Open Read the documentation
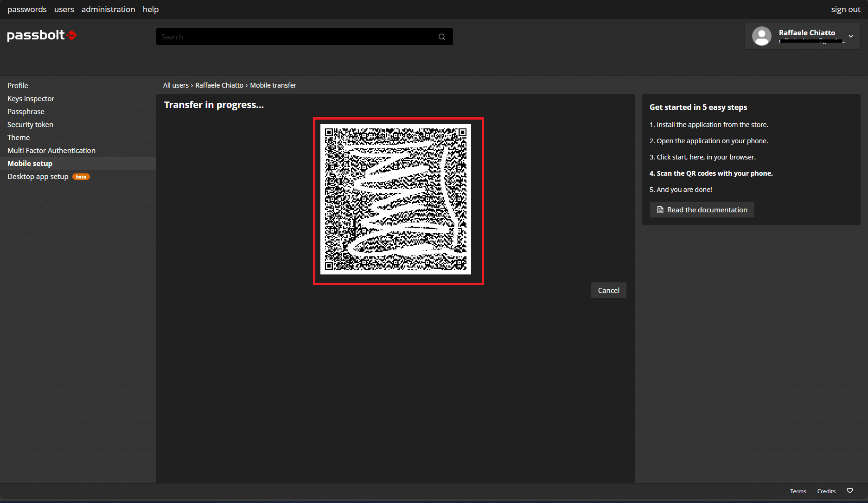Image resolution: width=868 pixels, height=503 pixels. coord(702,210)
